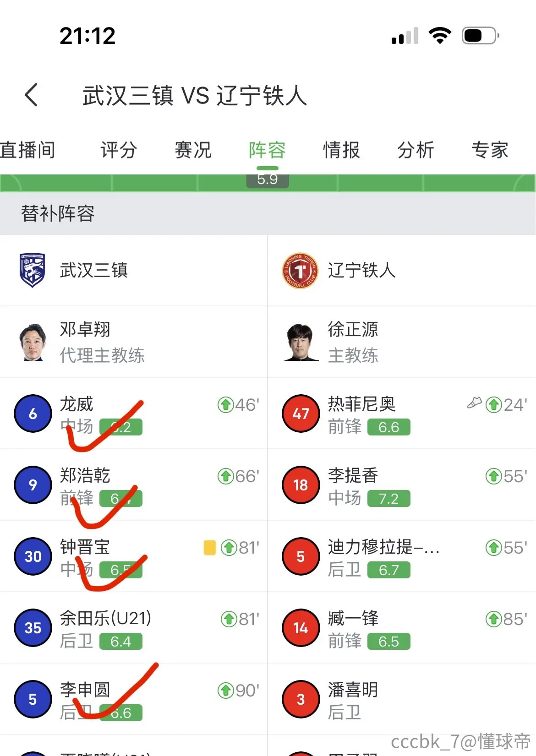Open player 余田乐(U21) details

point(134,628)
